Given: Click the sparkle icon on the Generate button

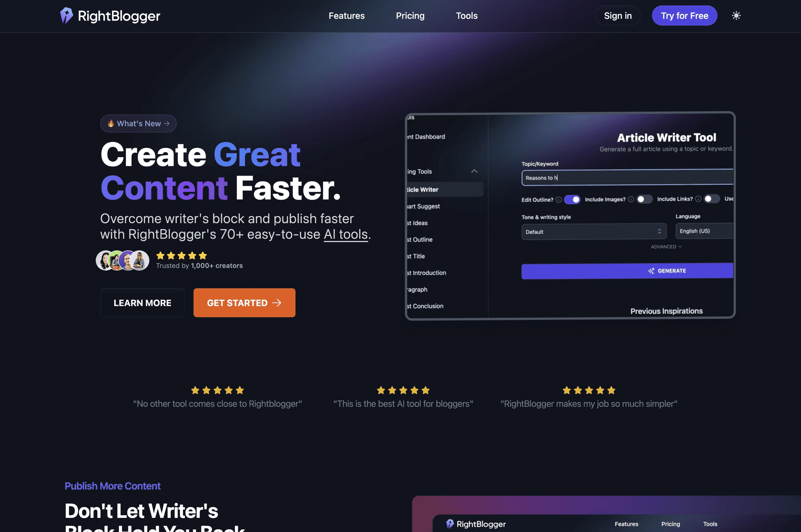Looking at the screenshot, I should pyautogui.click(x=651, y=271).
